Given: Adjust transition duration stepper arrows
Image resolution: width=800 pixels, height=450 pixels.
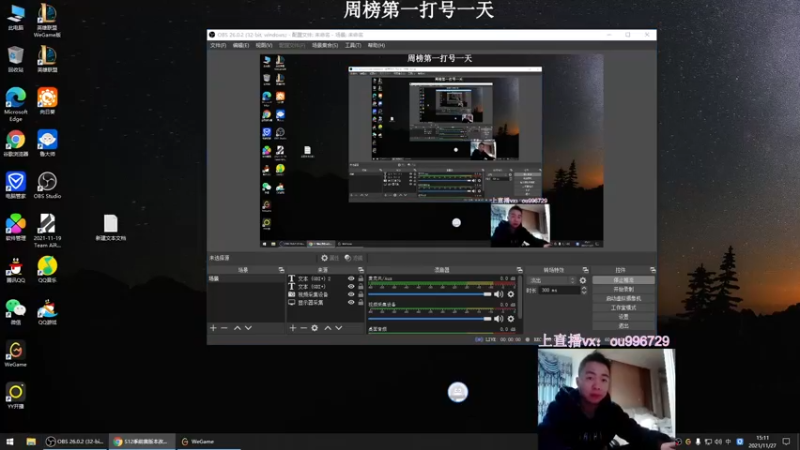Looking at the screenshot, I should pos(584,290).
